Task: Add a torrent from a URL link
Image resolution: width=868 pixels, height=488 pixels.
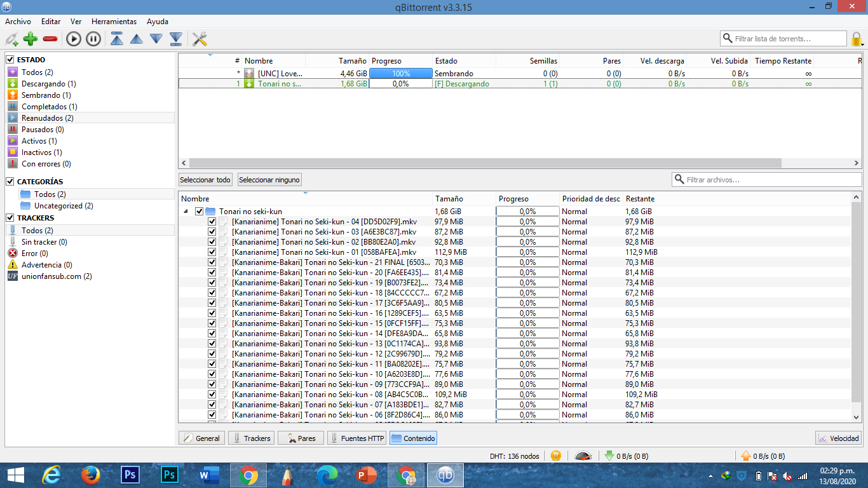Action: point(10,39)
